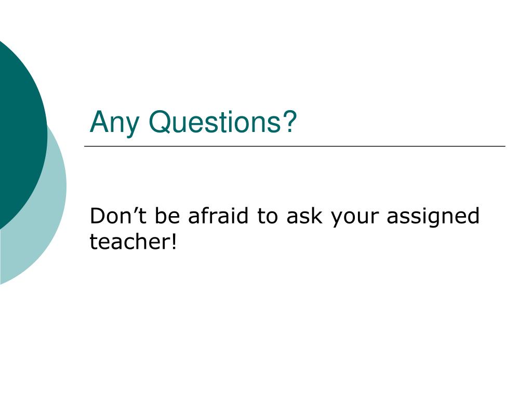
Task: Click the word 'teacher!' on the second line
Action: 133,241
